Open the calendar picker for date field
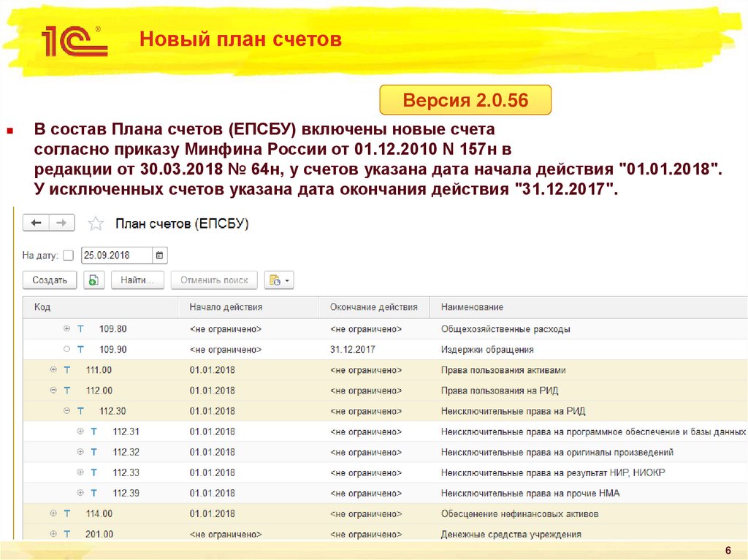 pos(160,256)
